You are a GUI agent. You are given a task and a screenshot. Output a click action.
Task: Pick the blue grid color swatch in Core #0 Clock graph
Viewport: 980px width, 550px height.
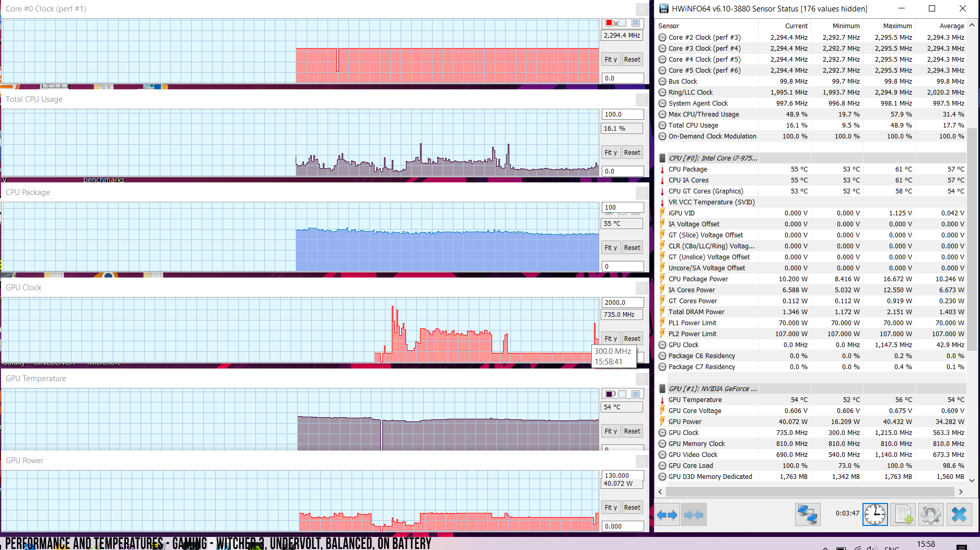tap(636, 22)
